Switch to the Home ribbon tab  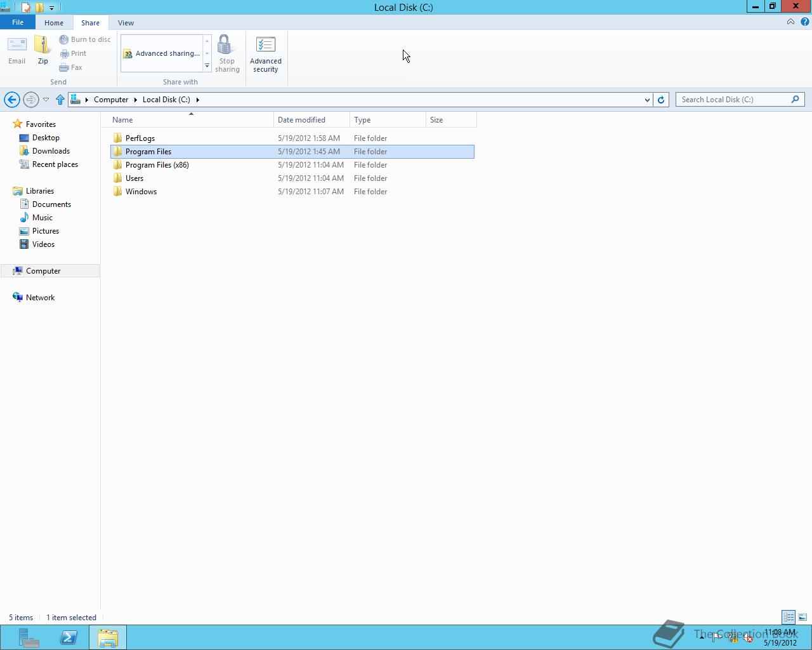click(x=54, y=23)
